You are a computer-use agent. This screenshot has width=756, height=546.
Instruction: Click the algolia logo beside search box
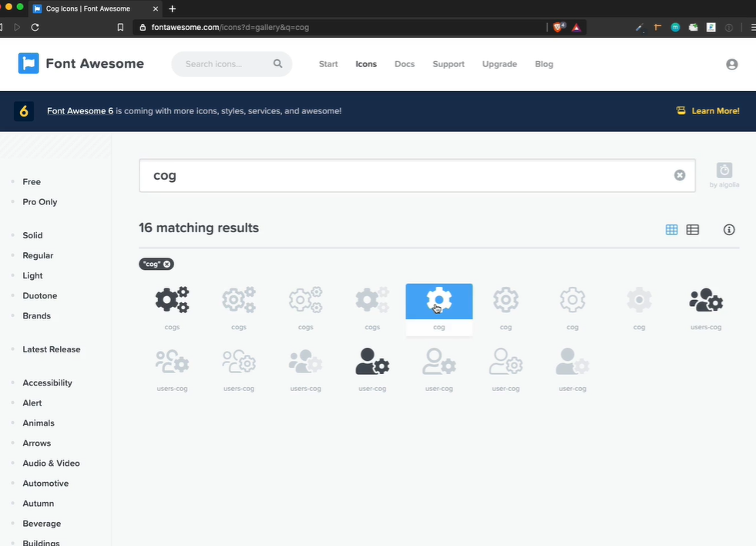pos(724,170)
